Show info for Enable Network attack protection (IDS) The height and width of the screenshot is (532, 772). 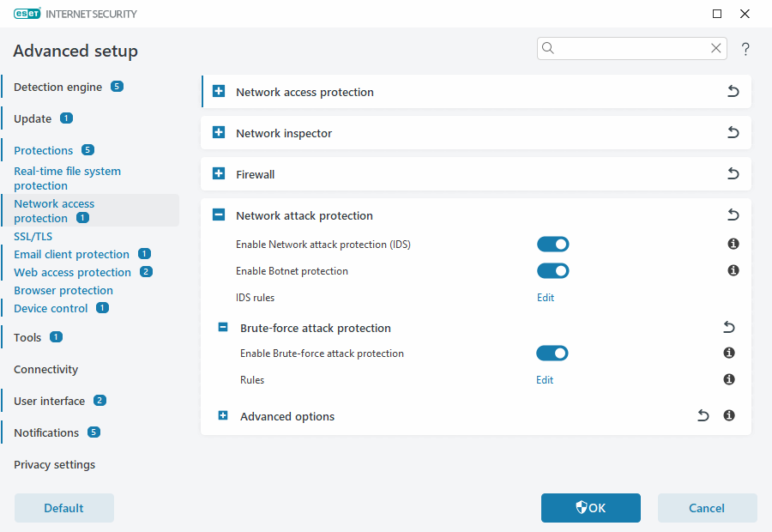733,244
